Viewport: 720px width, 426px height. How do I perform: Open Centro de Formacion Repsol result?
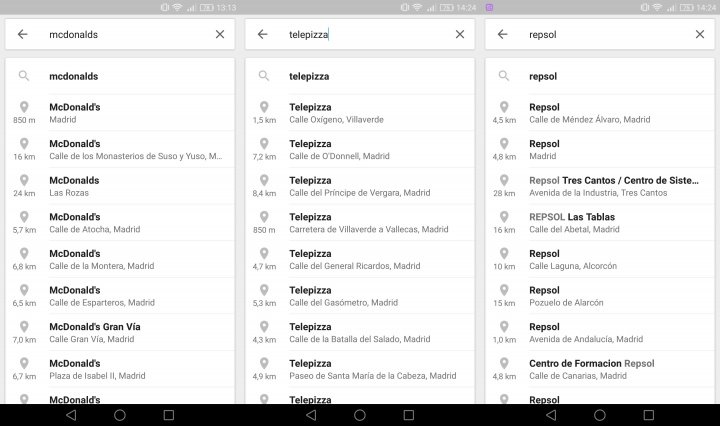pyautogui.click(x=600, y=370)
